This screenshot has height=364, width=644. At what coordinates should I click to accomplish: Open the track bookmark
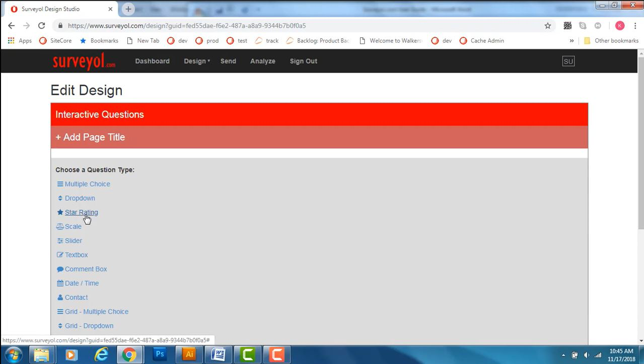[x=267, y=41]
